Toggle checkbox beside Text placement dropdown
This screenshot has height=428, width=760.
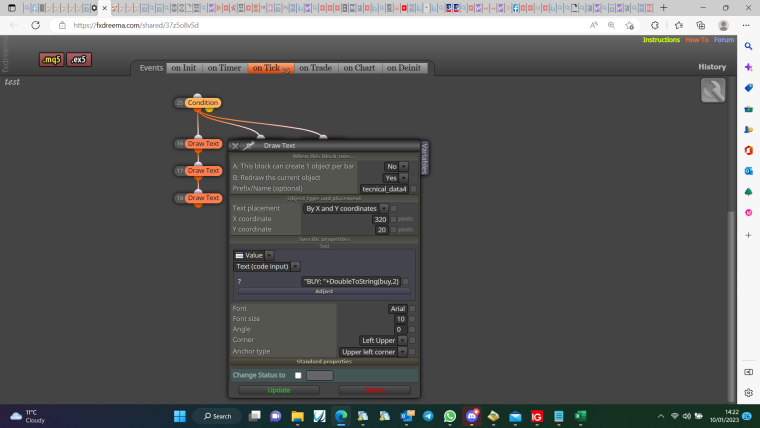(394, 208)
